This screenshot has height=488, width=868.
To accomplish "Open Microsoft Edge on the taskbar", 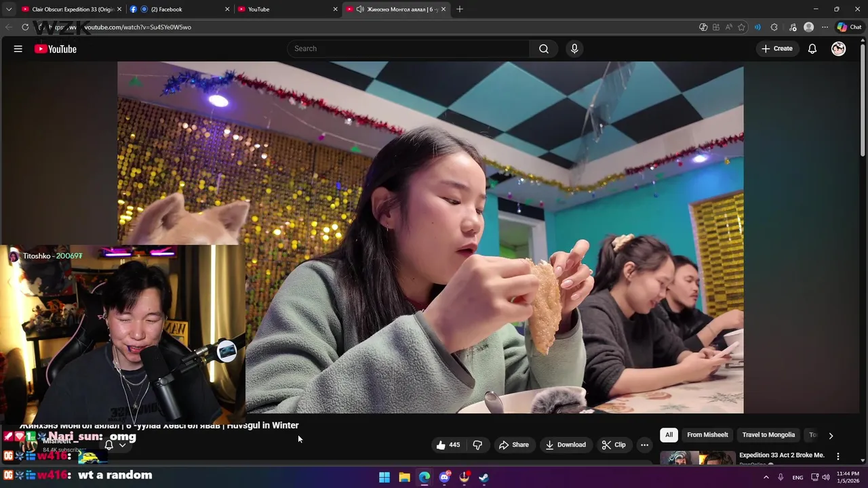I will 425,477.
